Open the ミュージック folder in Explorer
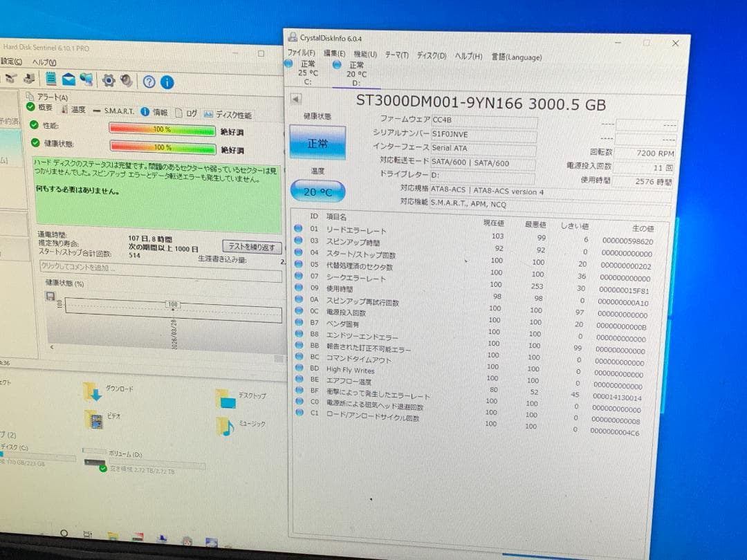The image size is (747, 560). [x=241, y=426]
